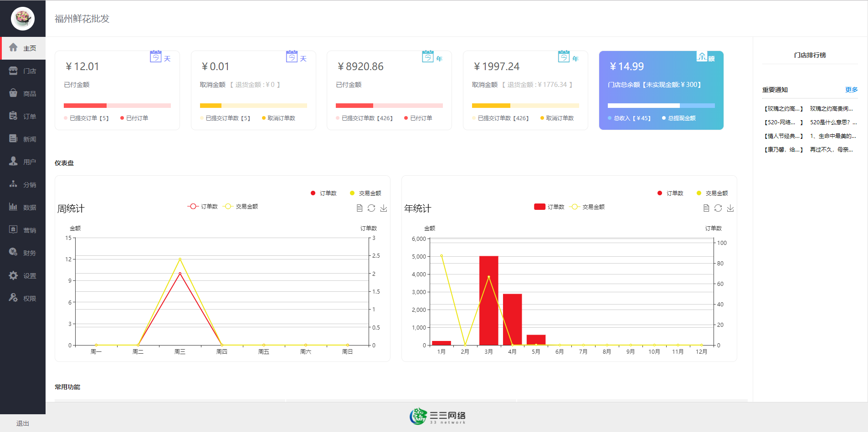Toggle the line-marker 订单数 legend in weekly chart
This screenshot has width=868, height=432.
click(x=202, y=207)
